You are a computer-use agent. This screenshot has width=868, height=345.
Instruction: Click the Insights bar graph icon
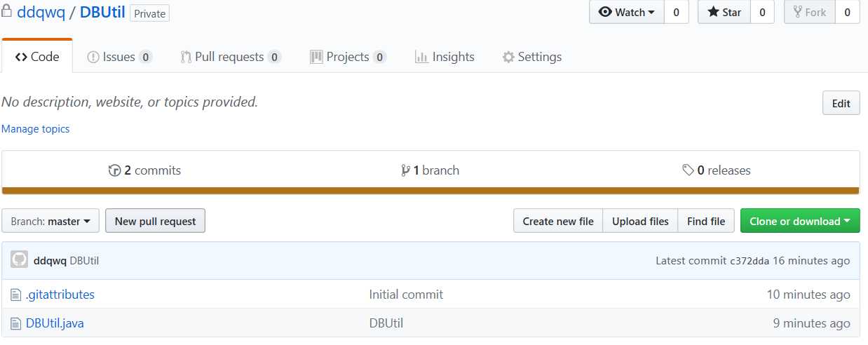pyautogui.click(x=421, y=57)
